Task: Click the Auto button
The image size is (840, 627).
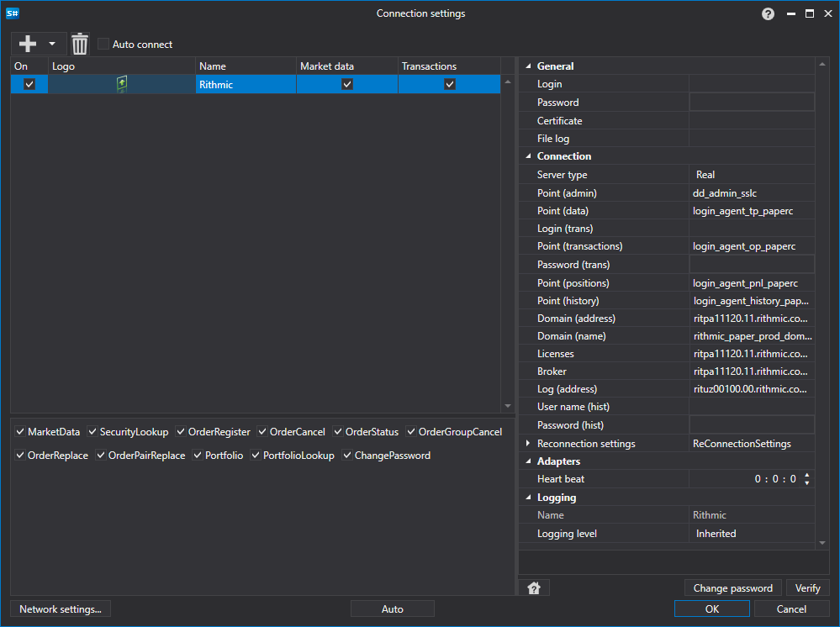Action: 392,609
